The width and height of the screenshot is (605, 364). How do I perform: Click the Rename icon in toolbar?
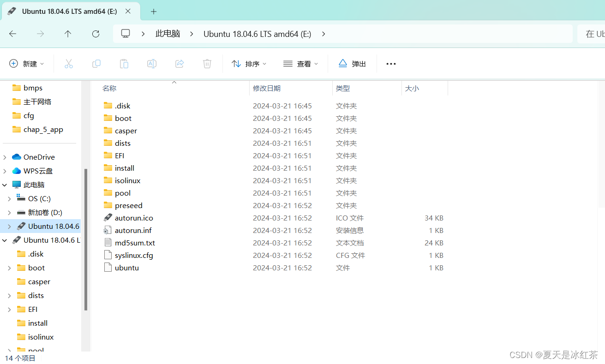[x=152, y=64]
